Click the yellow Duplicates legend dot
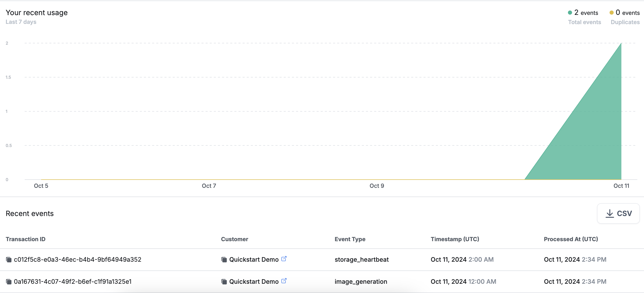The height and width of the screenshot is (293, 644). pos(611,13)
